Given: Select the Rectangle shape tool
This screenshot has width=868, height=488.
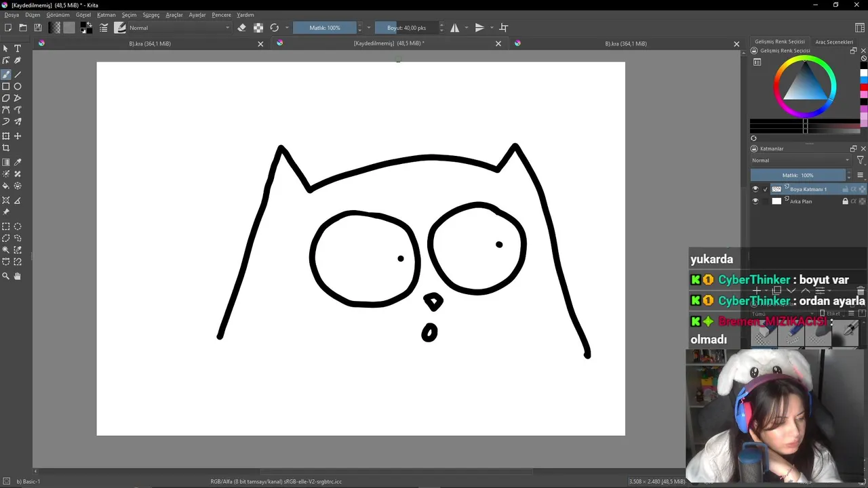Looking at the screenshot, I should pos(6,86).
